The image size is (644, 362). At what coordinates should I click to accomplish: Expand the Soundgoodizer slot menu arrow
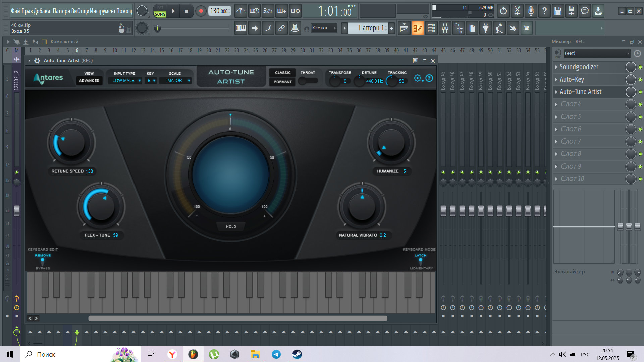pyautogui.click(x=556, y=67)
